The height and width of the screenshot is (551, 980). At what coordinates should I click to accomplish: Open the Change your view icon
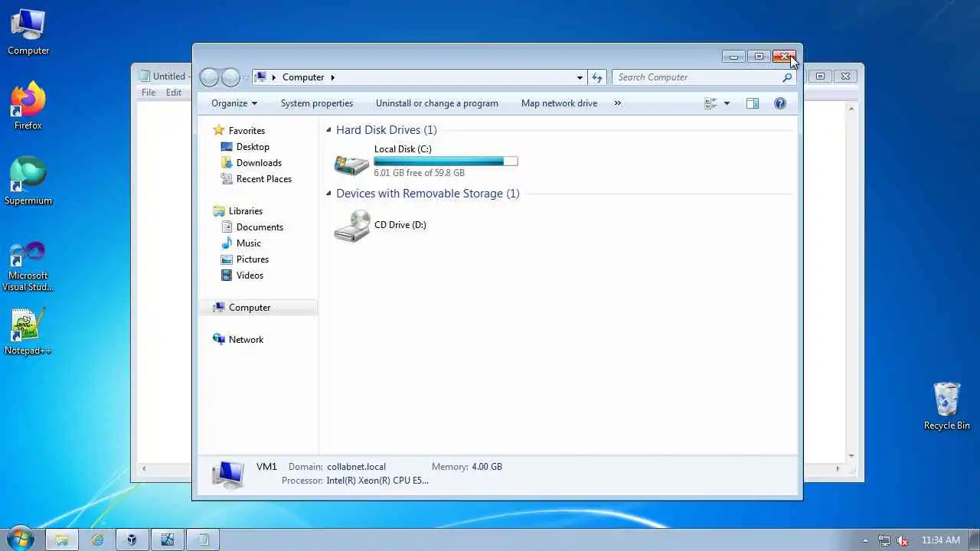710,103
